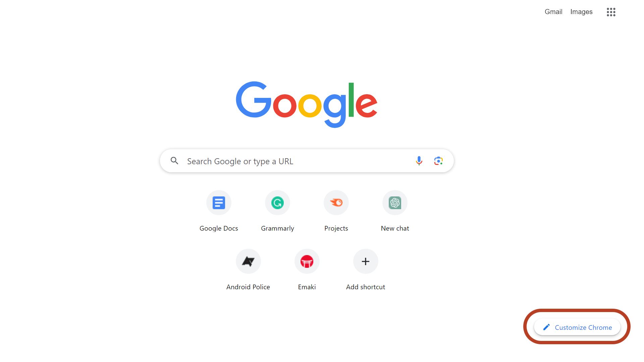Select Gmail from top navigation bar
The image size is (644, 362).
tap(553, 12)
